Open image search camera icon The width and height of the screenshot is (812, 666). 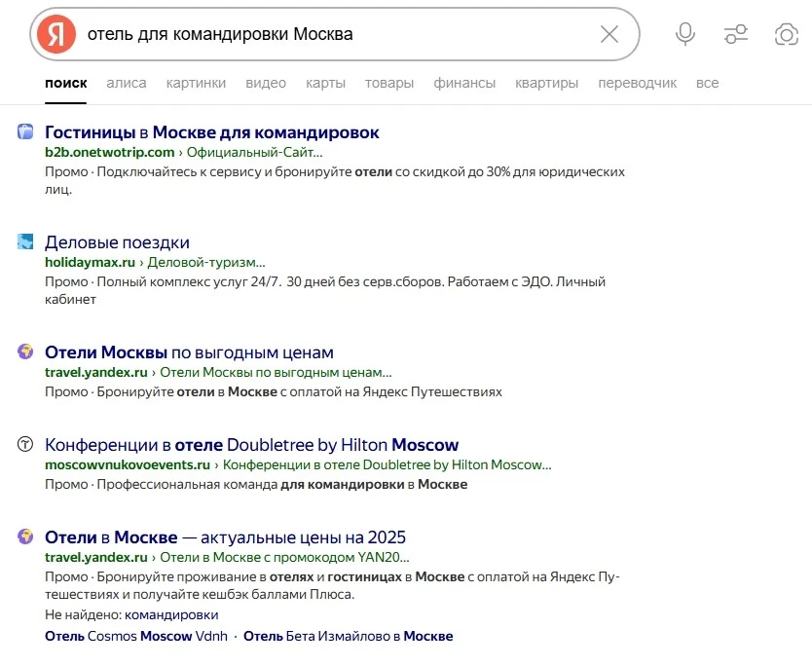click(x=786, y=35)
